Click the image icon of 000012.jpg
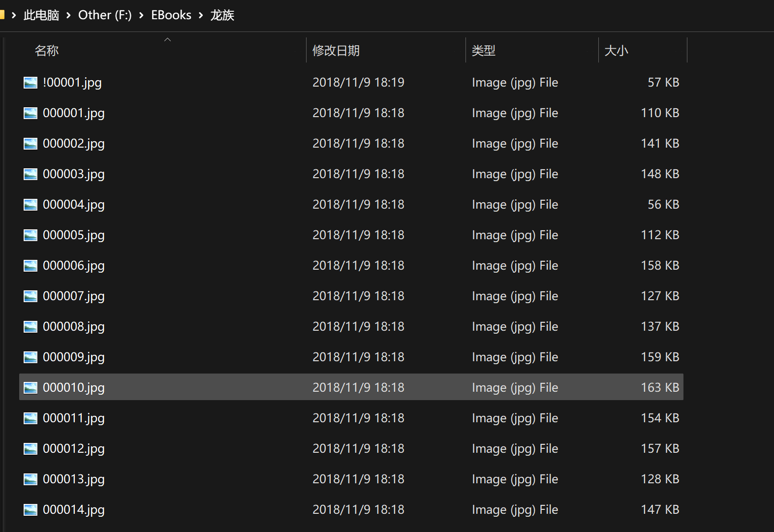The image size is (774, 532). tap(31, 449)
